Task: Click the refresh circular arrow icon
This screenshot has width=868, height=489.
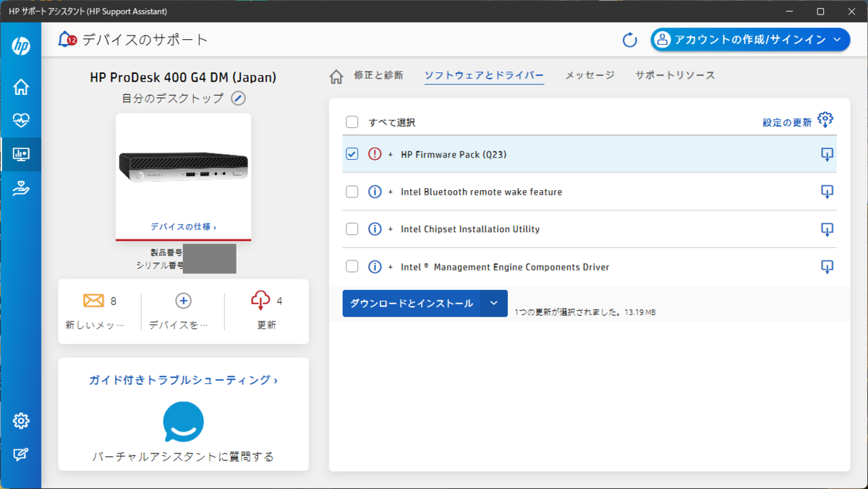Action: pos(630,40)
